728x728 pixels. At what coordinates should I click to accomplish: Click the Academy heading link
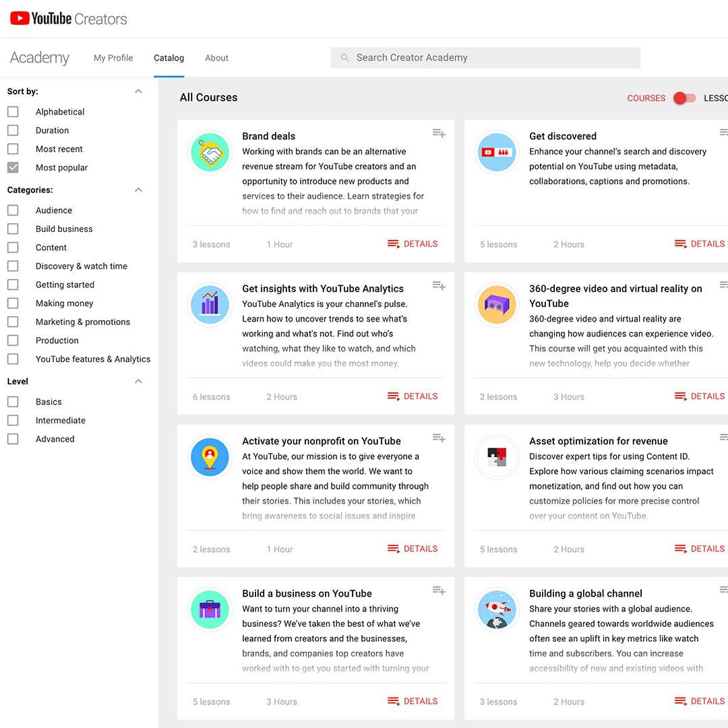pyautogui.click(x=40, y=57)
